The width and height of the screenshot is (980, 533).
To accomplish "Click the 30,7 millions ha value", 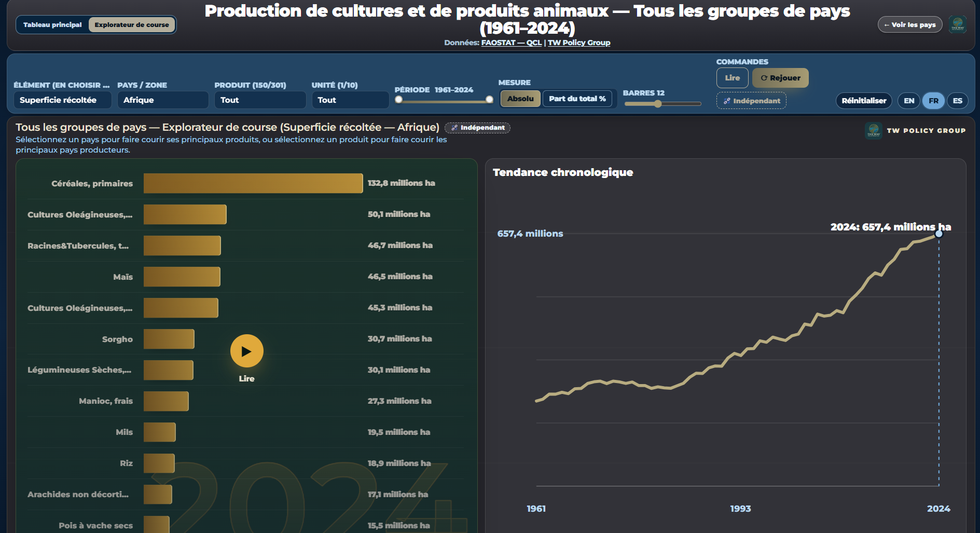I will coord(400,338).
